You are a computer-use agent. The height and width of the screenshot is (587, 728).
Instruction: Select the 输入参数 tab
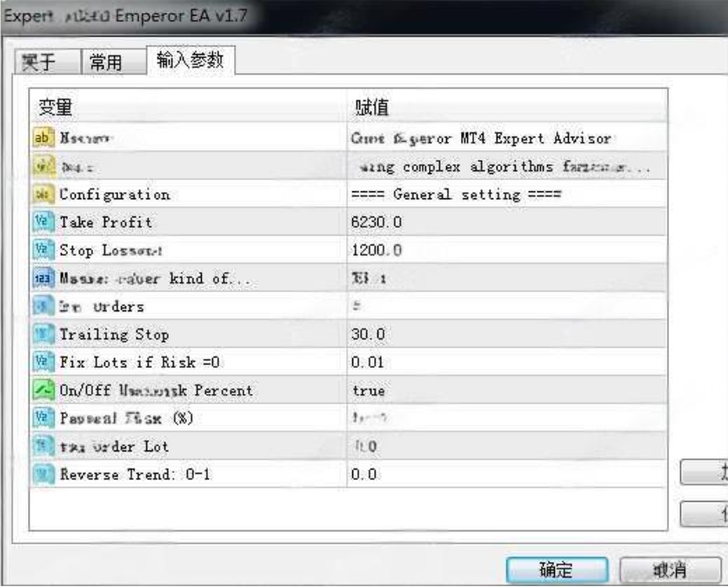click(x=190, y=60)
